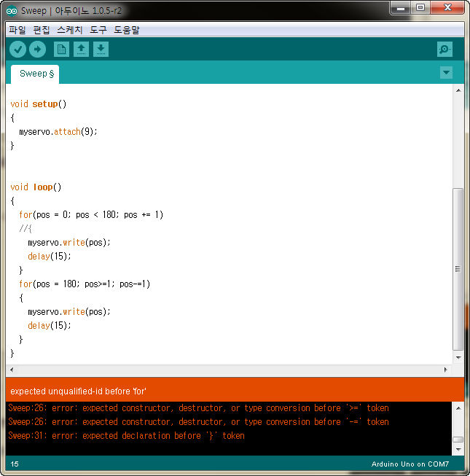Screen dimensions: 470x476
Task: Click the first 'delay(15);' line
Action: click(x=50, y=257)
